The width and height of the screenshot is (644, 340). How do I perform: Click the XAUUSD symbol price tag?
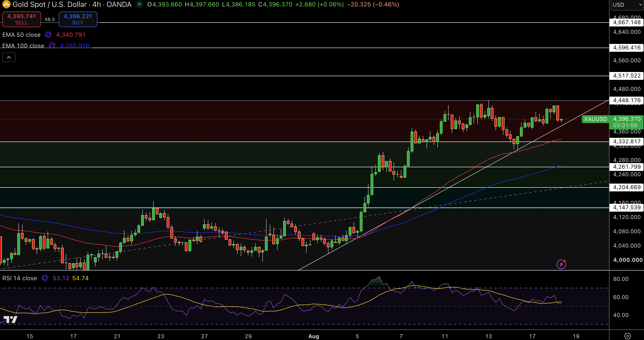595,119
